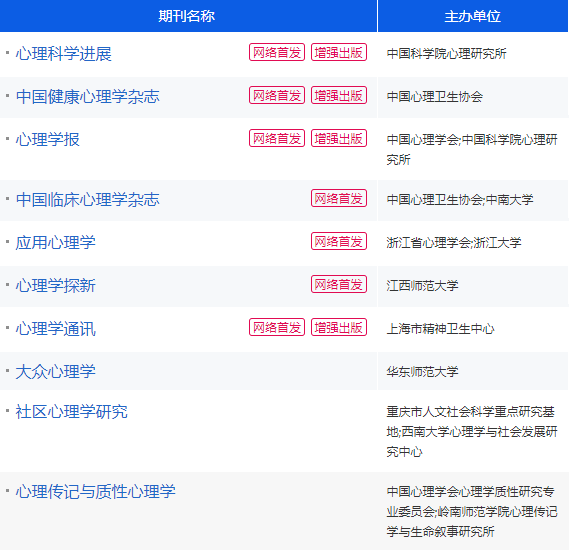
Task: Open the 大众心理学 journal link
Action: pos(56,372)
